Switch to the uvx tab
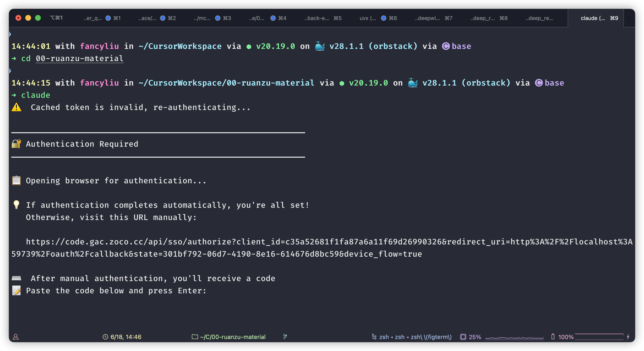 pos(368,18)
